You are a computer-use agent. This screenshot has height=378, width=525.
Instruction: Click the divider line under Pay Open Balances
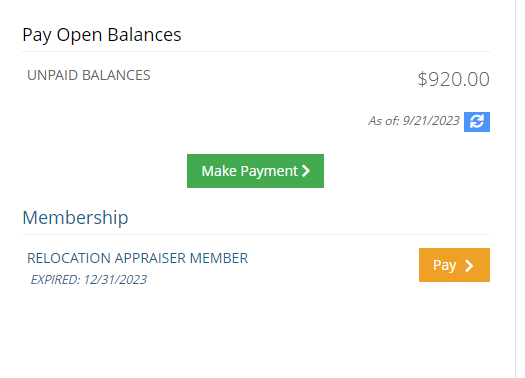pyautogui.click(x=256, y=52)
